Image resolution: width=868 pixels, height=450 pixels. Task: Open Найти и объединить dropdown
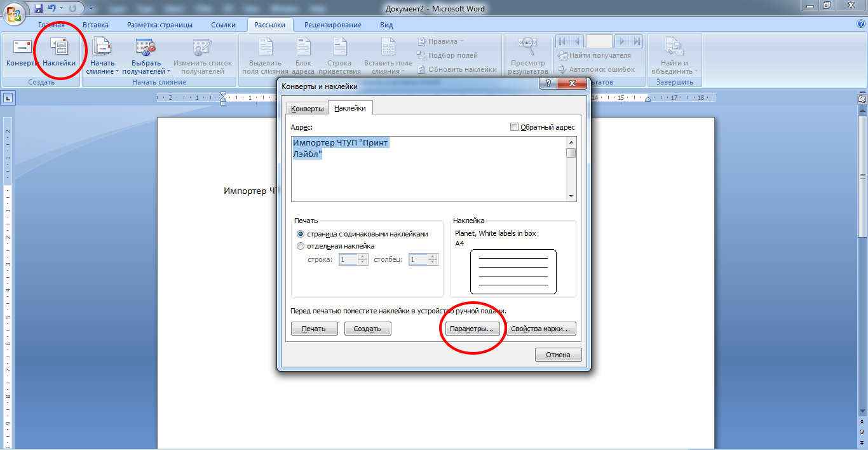point(674,56)
